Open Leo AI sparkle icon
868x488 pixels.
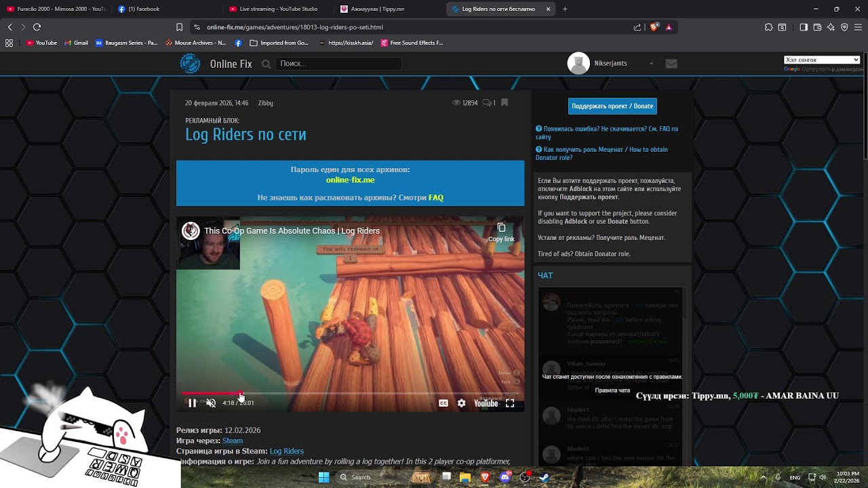click(831, 27)
